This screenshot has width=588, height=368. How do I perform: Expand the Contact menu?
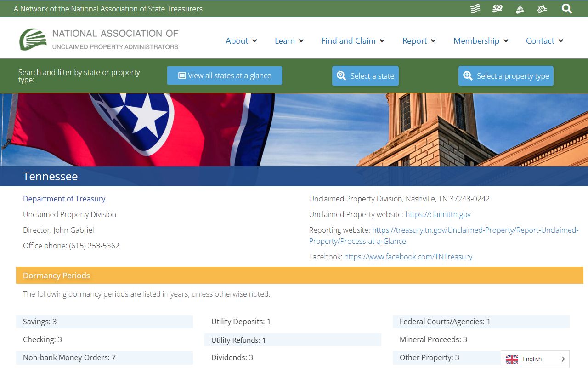pos(544,41)
